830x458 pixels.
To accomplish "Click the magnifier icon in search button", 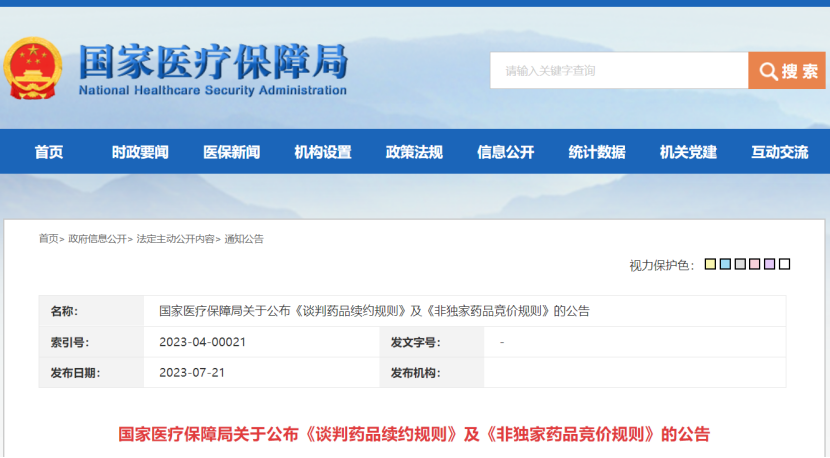I will [768, 71].
